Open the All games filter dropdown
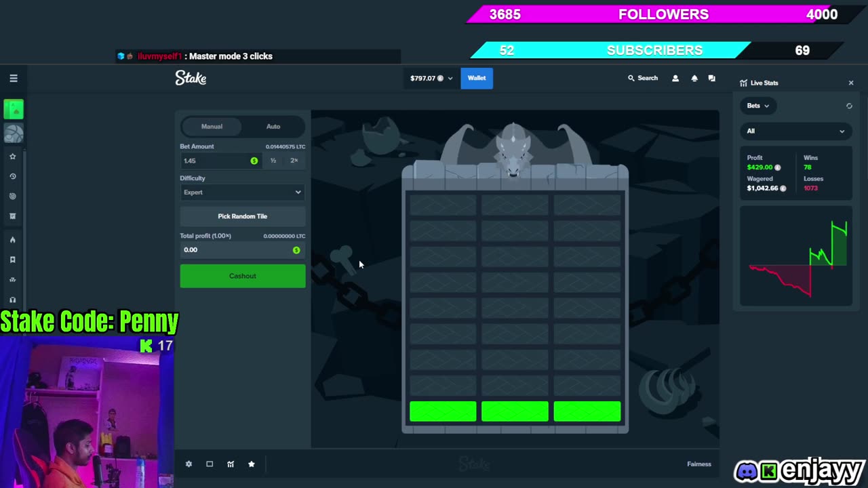868x488 pixels. click(795, 131)
